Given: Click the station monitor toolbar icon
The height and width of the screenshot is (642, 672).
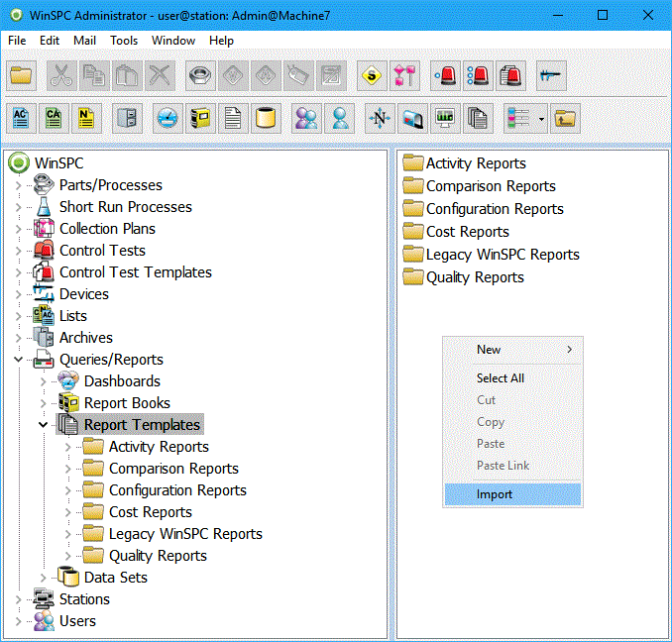Looking at the screenshot, I should pyautogui.click(x=445, y=118).
